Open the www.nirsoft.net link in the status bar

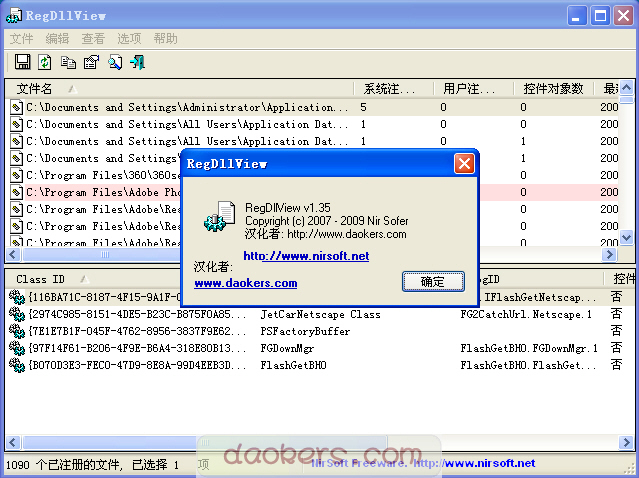490,463
